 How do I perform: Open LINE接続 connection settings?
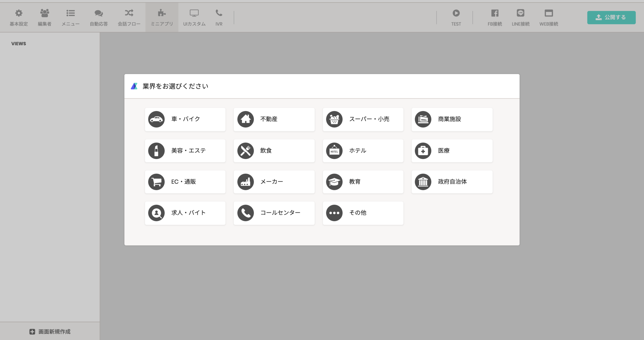click(x=520, y=18)
